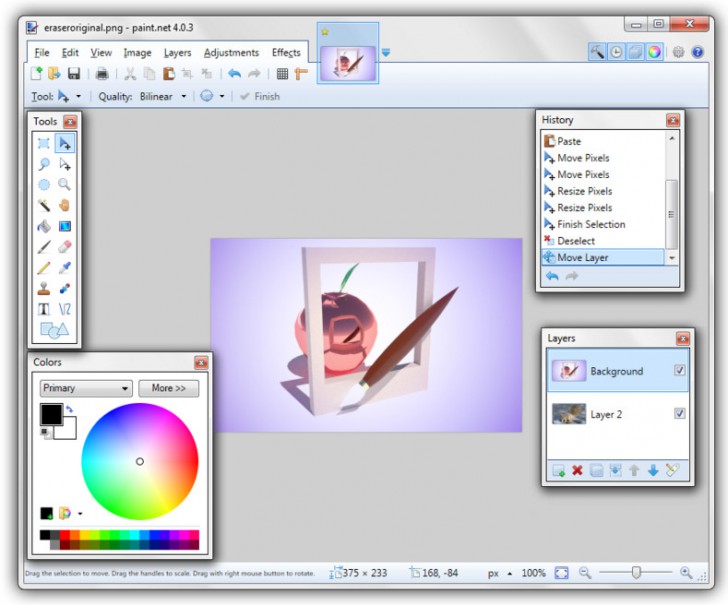
Task: Open the Effects menu
Action: coord(286,52)
